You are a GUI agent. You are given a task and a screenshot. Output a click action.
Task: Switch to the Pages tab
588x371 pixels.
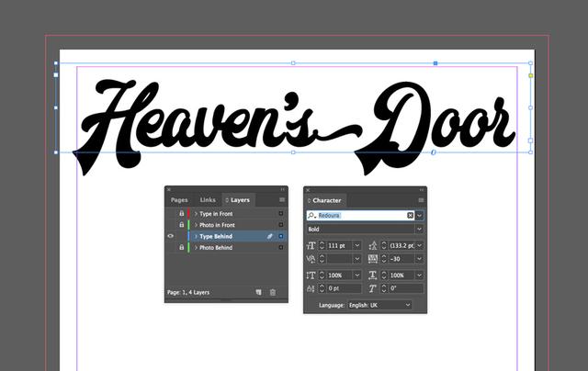pyautogui.click(x=179, y=200)
